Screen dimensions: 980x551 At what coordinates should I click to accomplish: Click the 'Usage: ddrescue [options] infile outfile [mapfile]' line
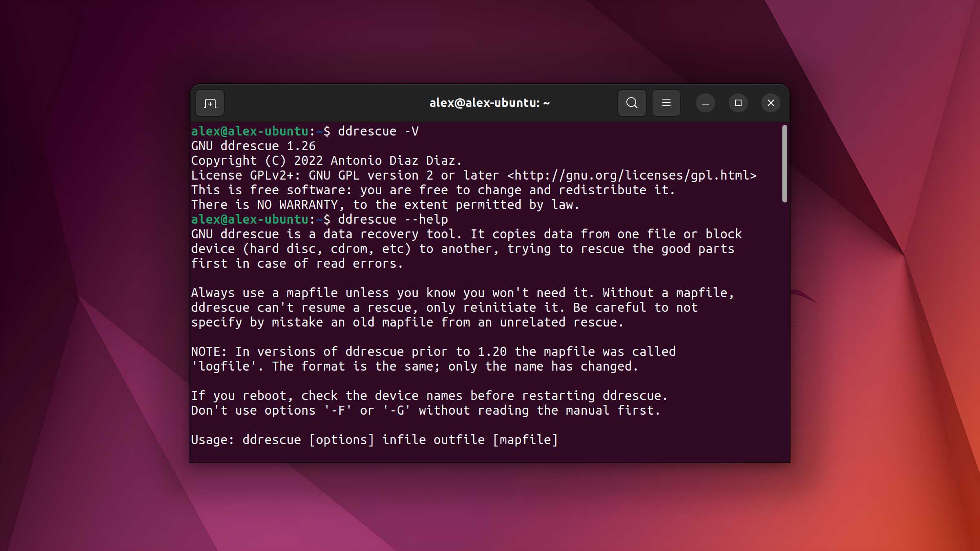tap(374, 440)
